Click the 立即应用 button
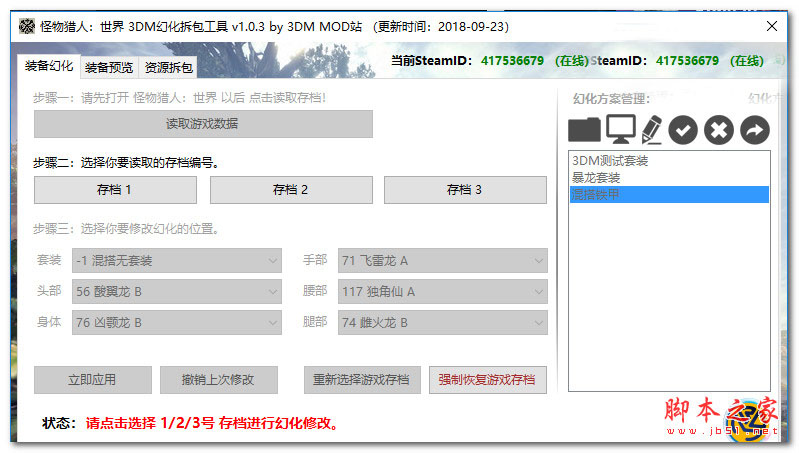The height and width of the screenshot is (453, 799). point(93,380)
